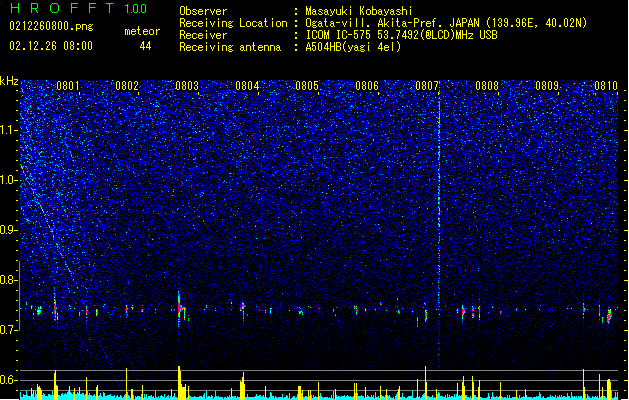Click the Receiving Location label
Image resolution: width=629 pixels, height=400 pixels.
point(233,23)
